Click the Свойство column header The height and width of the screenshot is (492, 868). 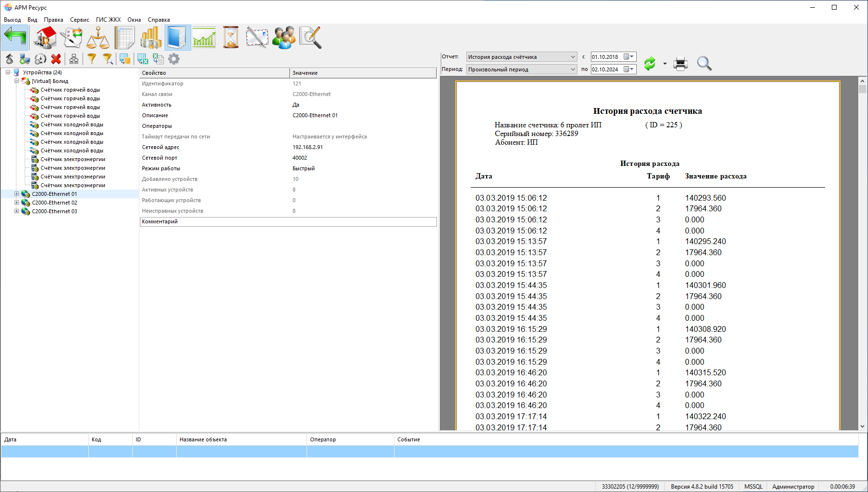[215, 73]
